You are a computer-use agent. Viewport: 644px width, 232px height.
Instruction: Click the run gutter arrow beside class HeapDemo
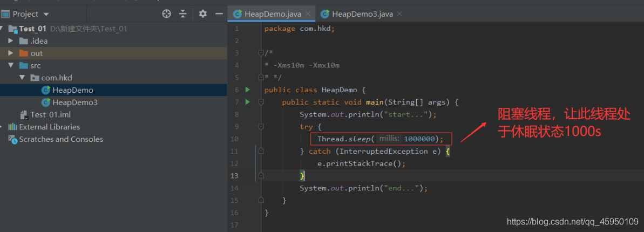(x=248, y=90)
